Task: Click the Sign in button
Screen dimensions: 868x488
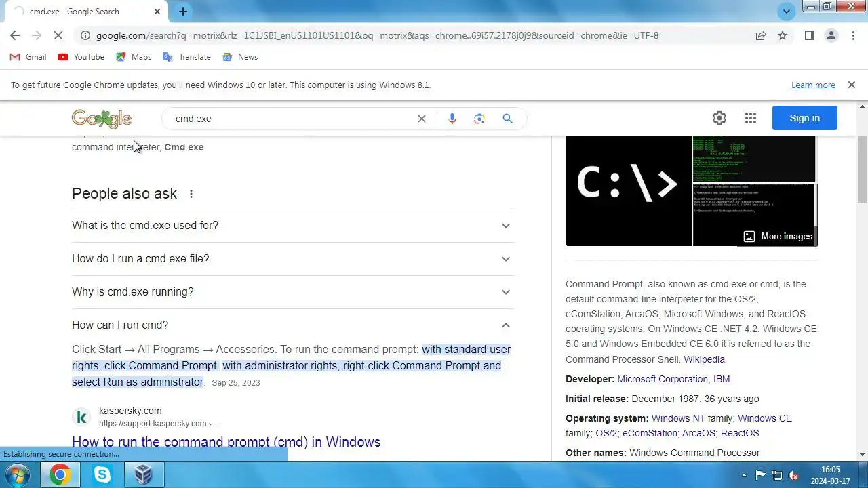Action: pos(804,118)
